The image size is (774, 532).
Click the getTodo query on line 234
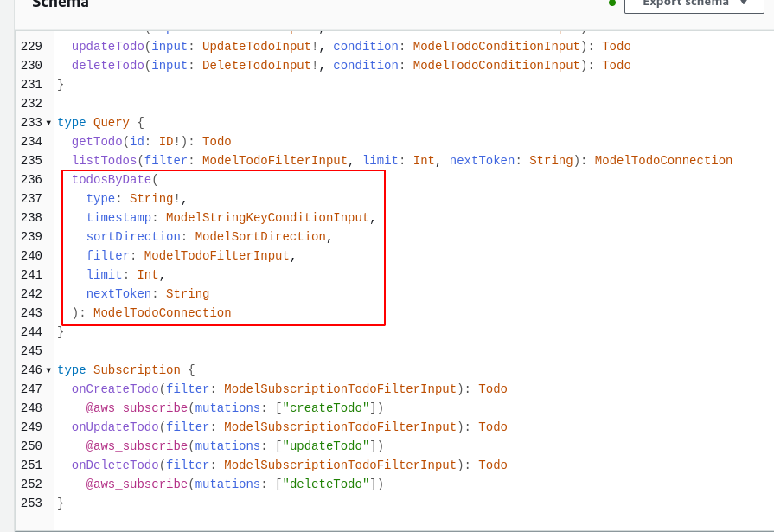pyautogui.click(x=97, y=142)
